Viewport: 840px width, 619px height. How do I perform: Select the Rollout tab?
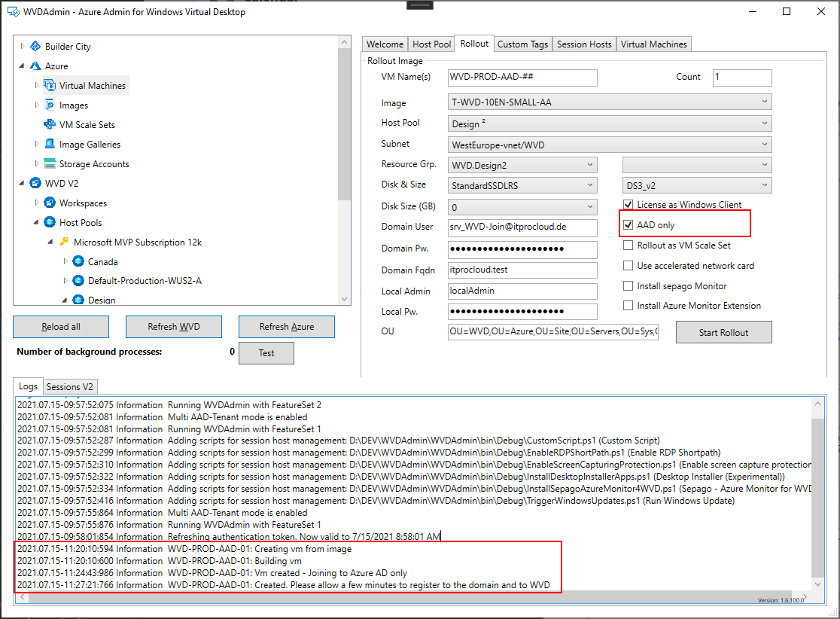(x=474, y=44)
